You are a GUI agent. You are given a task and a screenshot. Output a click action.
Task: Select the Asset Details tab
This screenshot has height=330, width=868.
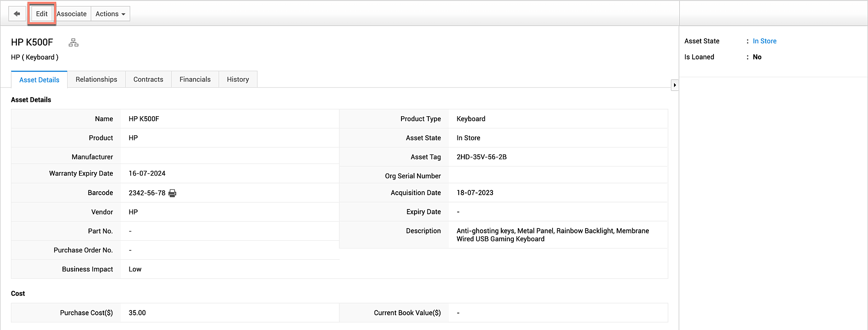39,80
